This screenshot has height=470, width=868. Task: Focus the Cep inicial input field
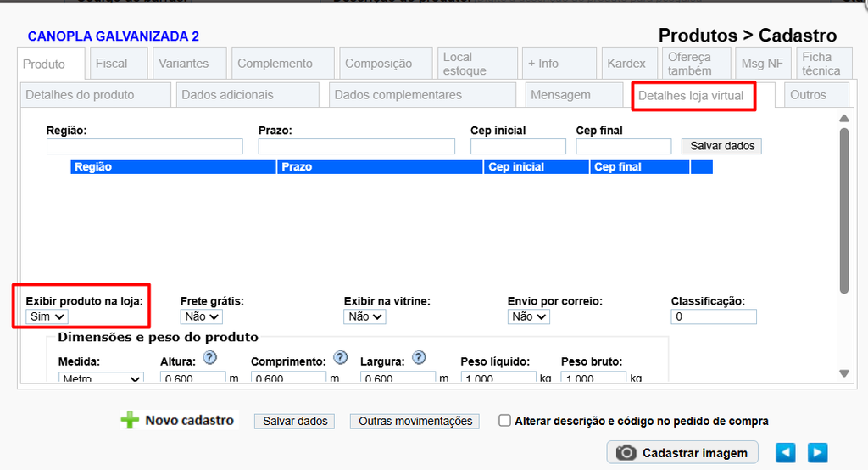[x=518, y=146]
